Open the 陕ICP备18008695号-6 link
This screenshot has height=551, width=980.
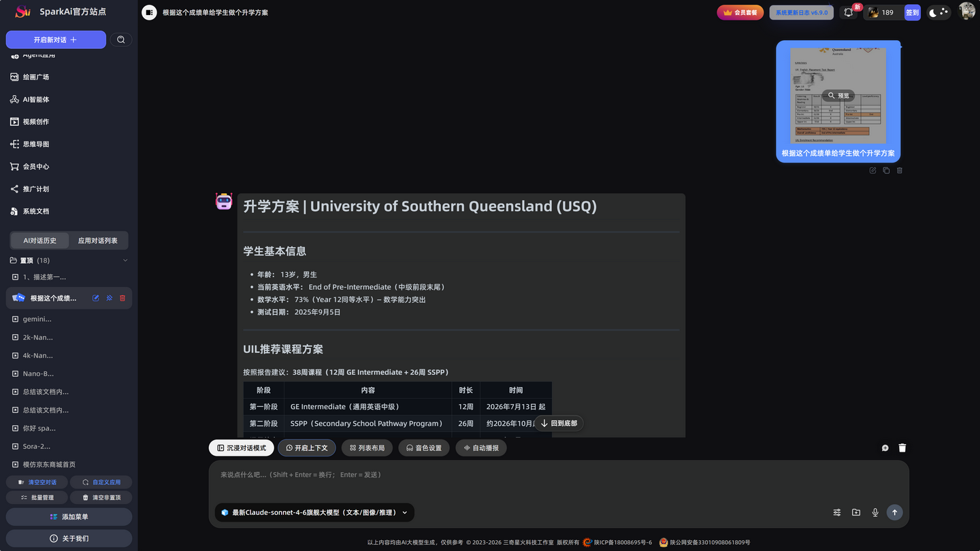point(623,543)
